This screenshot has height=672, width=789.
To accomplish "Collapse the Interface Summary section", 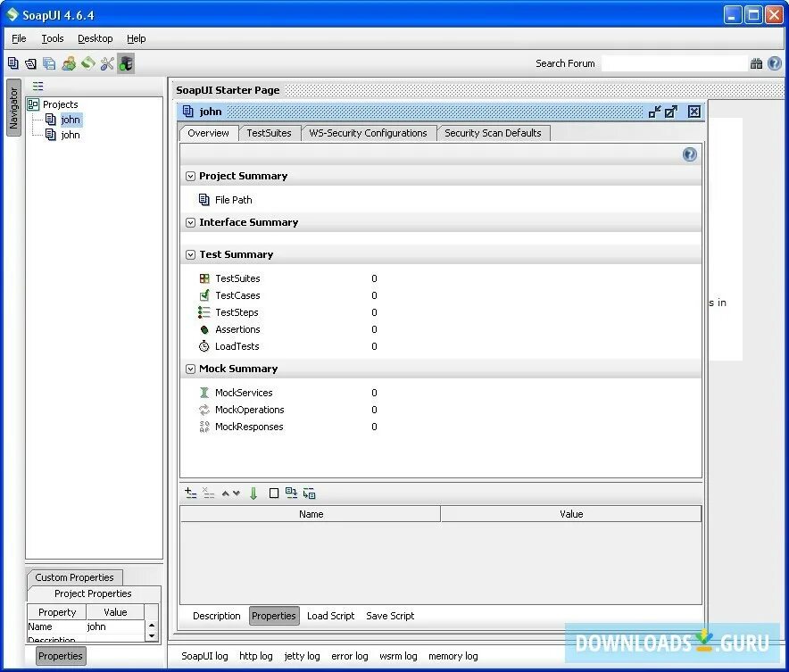I will pos(190,222).
